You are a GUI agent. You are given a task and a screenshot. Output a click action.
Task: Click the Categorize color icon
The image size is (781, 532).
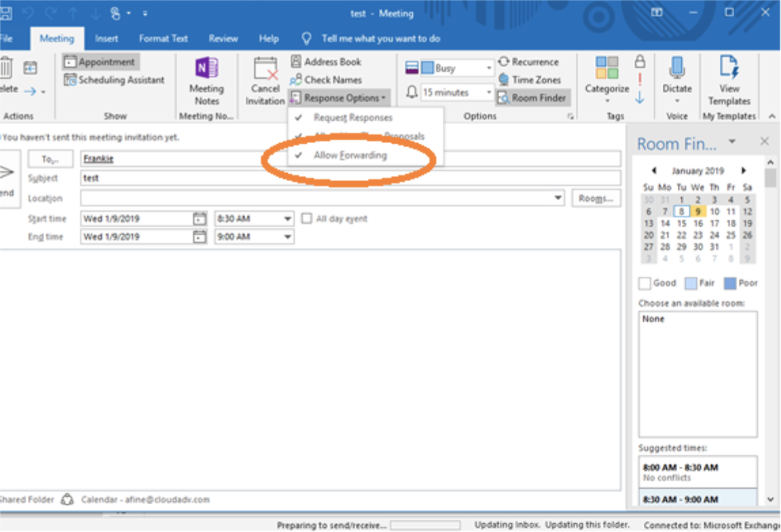click(606, 67)
